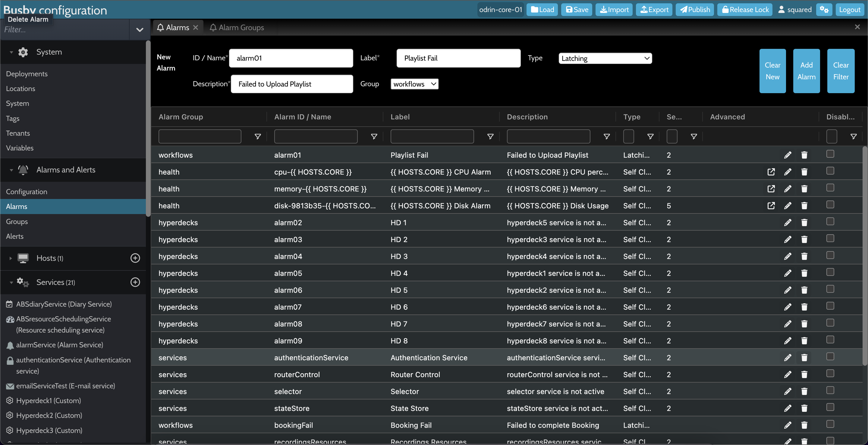Edit the routerControl alarm row
868x445 pixels.
788,374
